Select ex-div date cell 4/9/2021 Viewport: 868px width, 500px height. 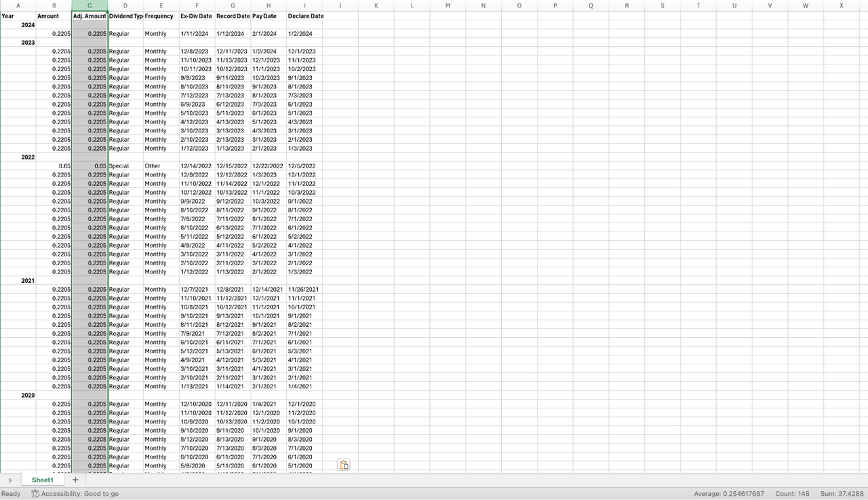click(197, 360)
